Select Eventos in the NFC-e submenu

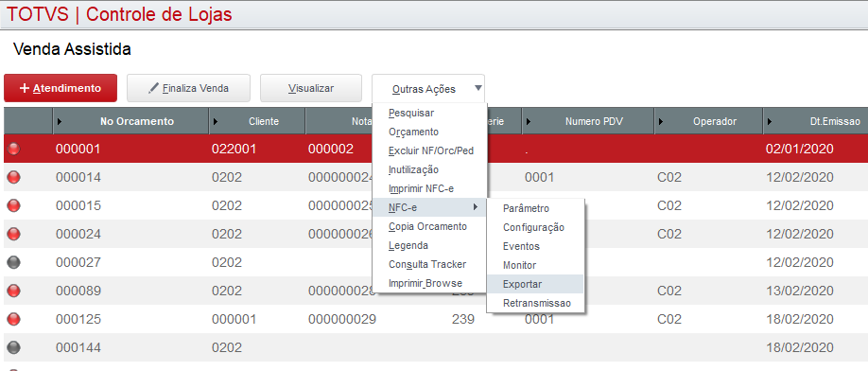pyautogui.click(x=535, y=246)
